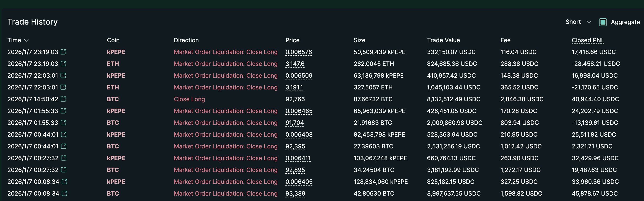Toggle the Aggregate checkbox
The image size is (644, 201).
[603, 22]
